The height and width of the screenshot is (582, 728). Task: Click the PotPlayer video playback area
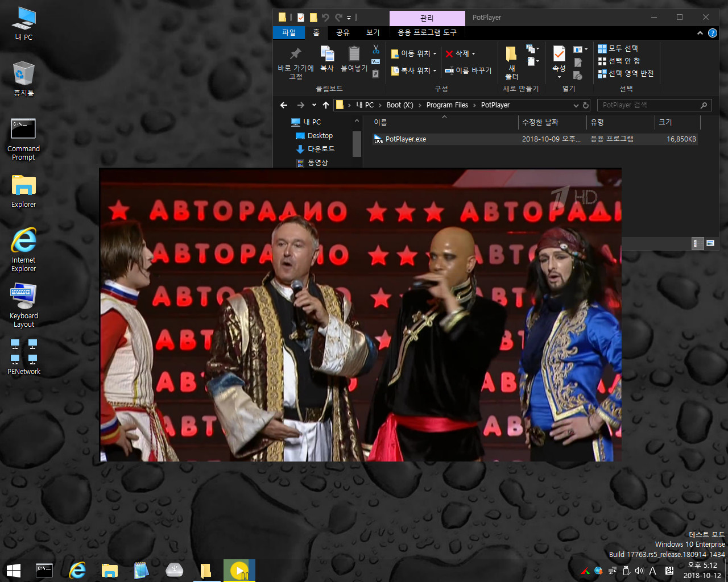(x=361, y=315)
